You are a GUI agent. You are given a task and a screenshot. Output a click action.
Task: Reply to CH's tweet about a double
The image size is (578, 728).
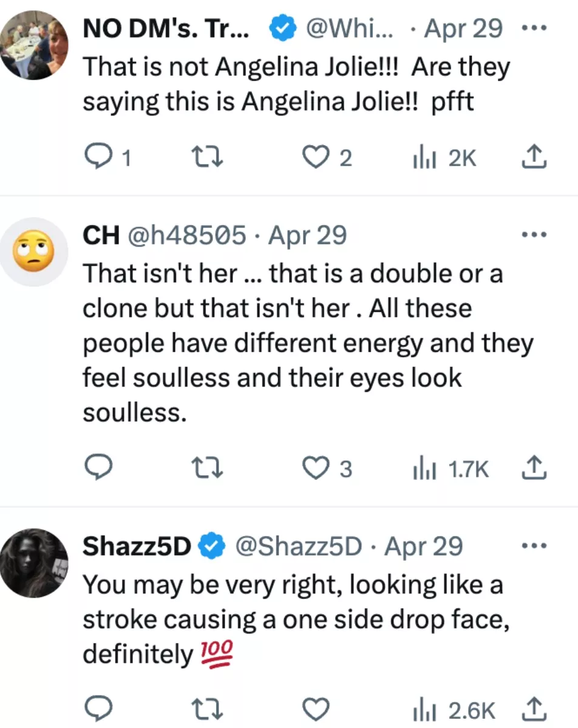(x=97, y=468)
